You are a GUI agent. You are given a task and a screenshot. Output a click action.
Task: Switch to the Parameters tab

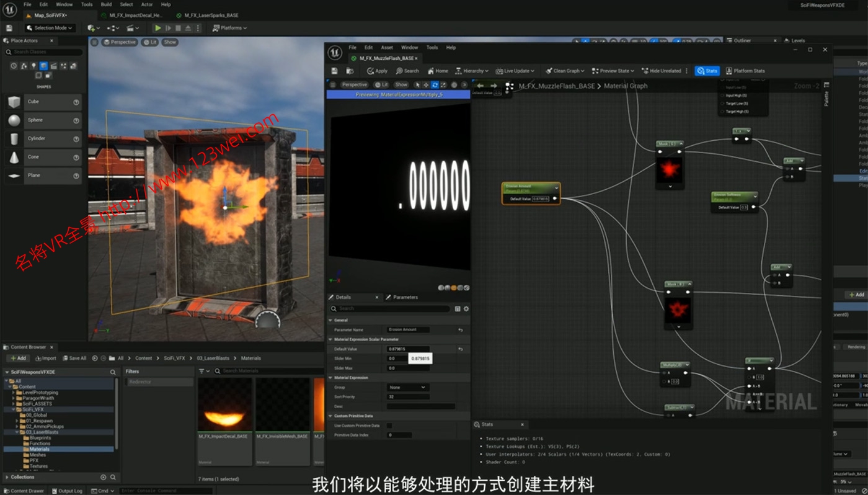coord(401,297)
